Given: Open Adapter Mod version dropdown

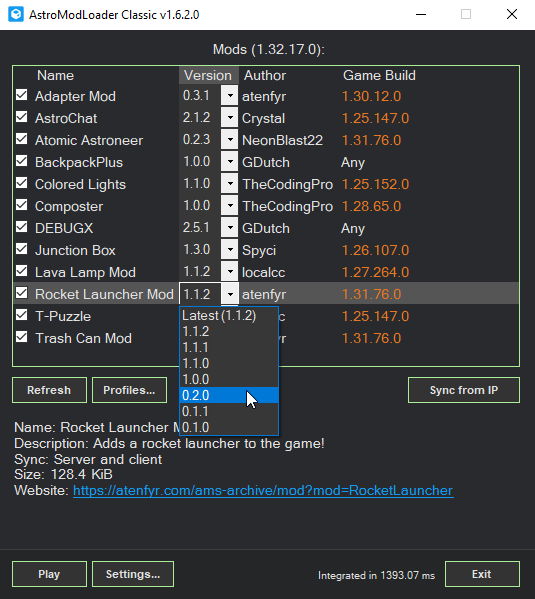Looking at the screenshot, I should click(230, 96).
